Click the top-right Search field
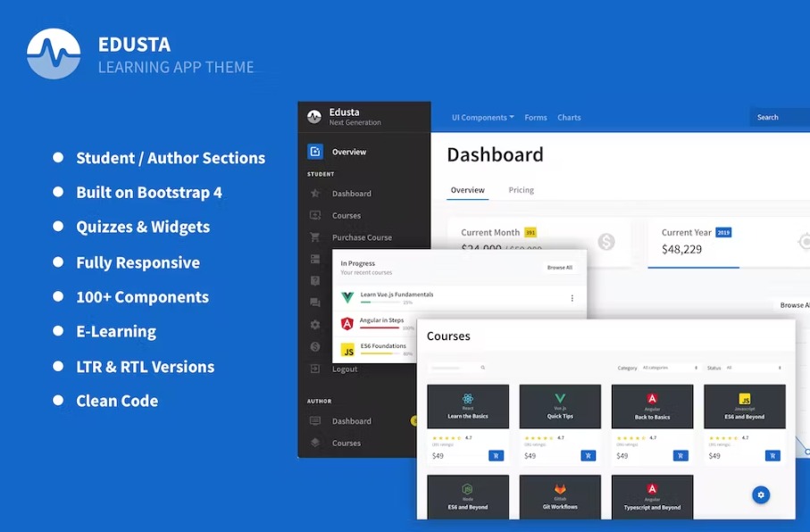Screen dimensions: 810x532 (780, 117)
